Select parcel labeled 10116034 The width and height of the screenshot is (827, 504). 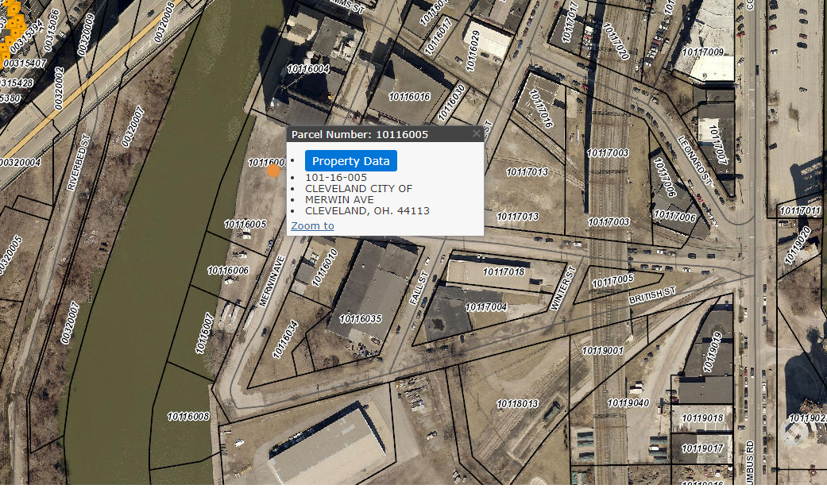click(285, 340)
